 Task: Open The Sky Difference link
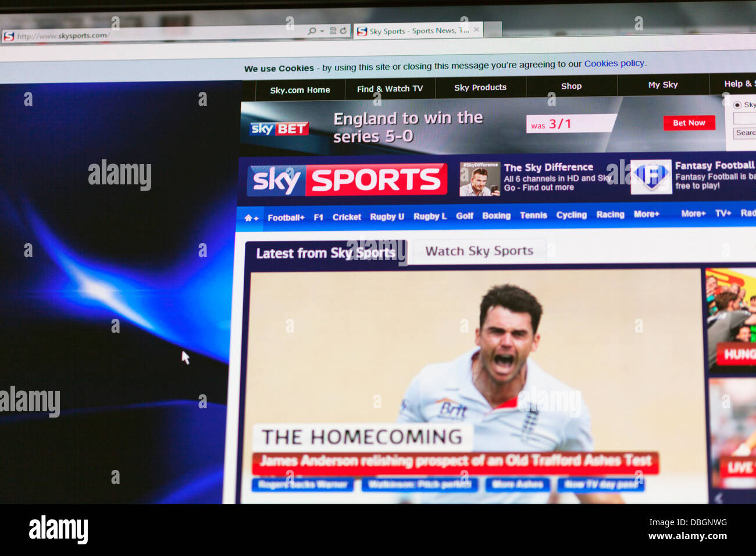click(548, 167)
